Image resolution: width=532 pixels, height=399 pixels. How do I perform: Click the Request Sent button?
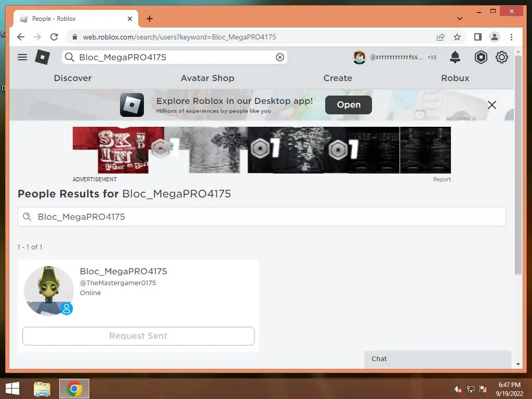click(138, 336)
